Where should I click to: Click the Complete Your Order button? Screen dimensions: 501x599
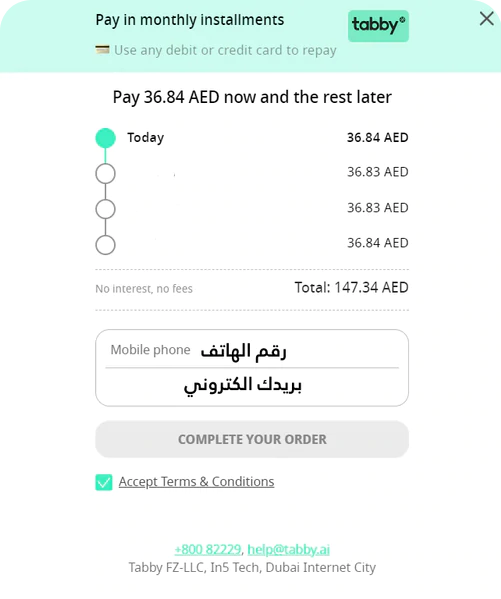click(252, 439)
